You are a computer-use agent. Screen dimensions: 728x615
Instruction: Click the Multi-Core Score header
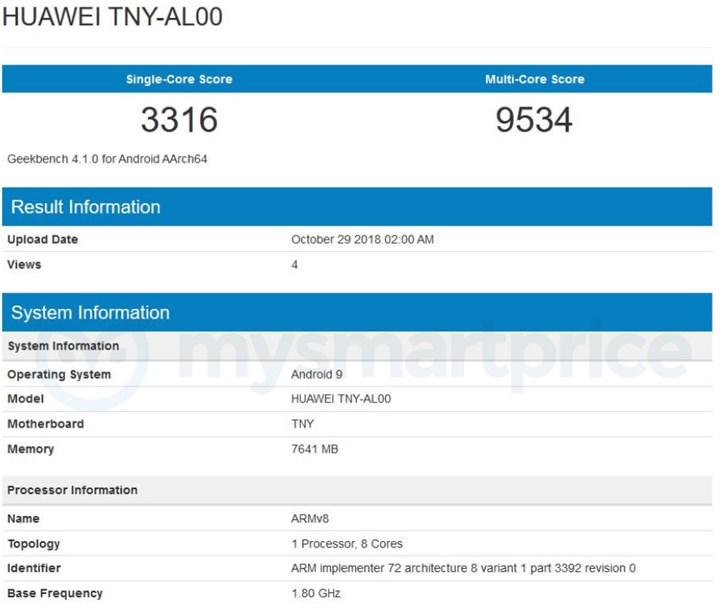pos(534,79)
